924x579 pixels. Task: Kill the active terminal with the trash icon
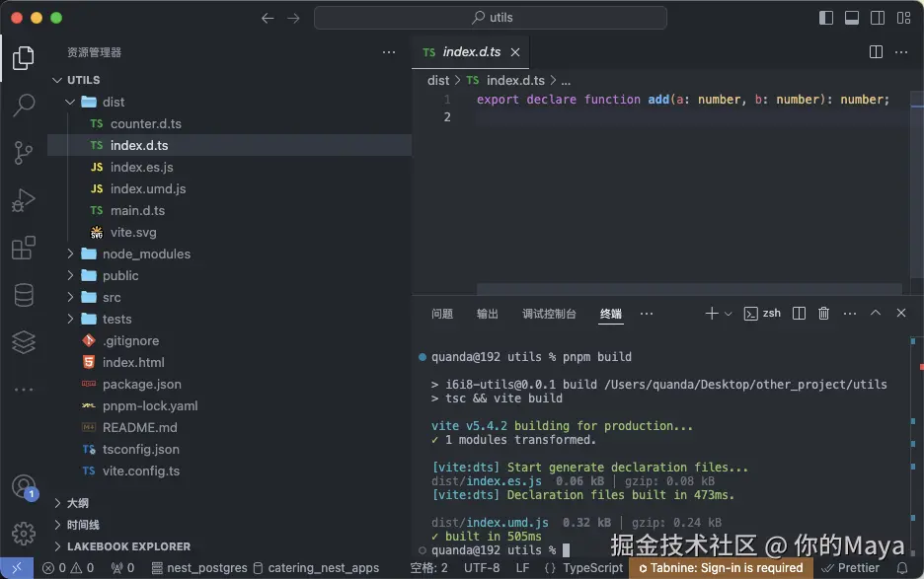(x=824, y=313)
